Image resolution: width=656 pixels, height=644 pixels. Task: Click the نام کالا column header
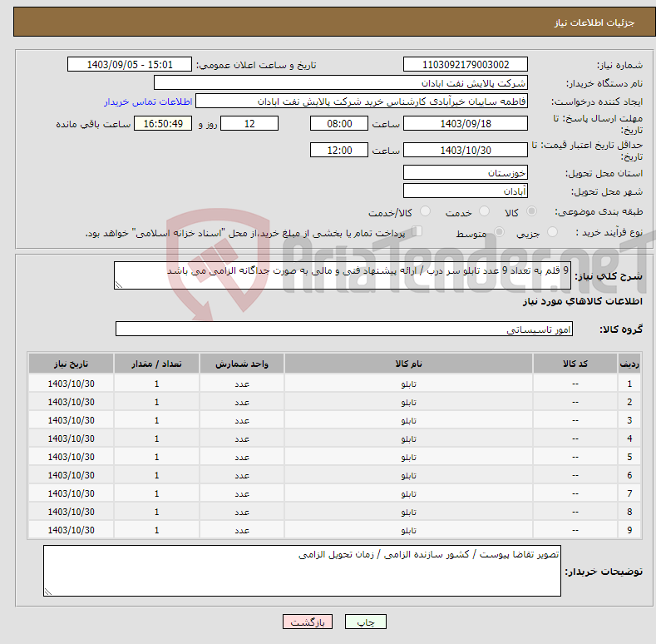click(408, 364)
